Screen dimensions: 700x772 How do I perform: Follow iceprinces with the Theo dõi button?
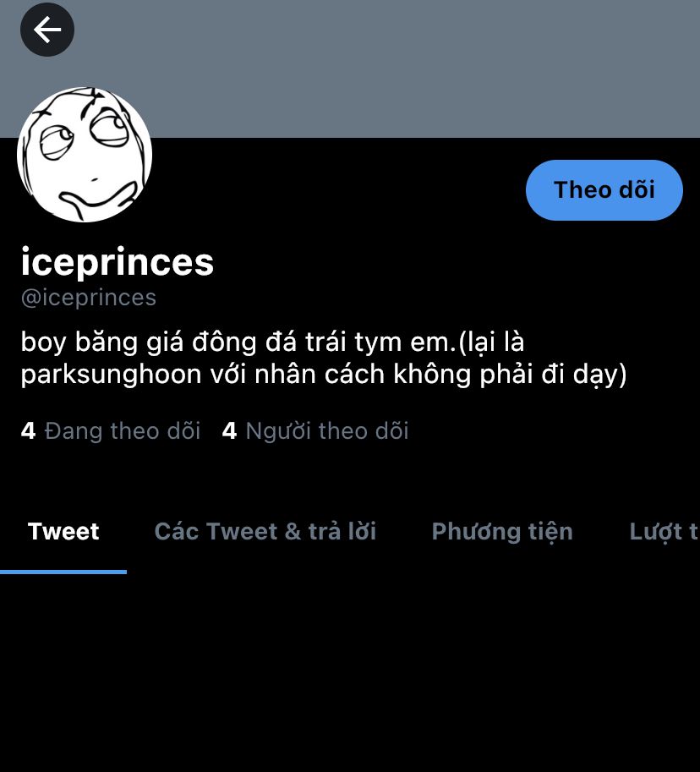pos(604,190)
